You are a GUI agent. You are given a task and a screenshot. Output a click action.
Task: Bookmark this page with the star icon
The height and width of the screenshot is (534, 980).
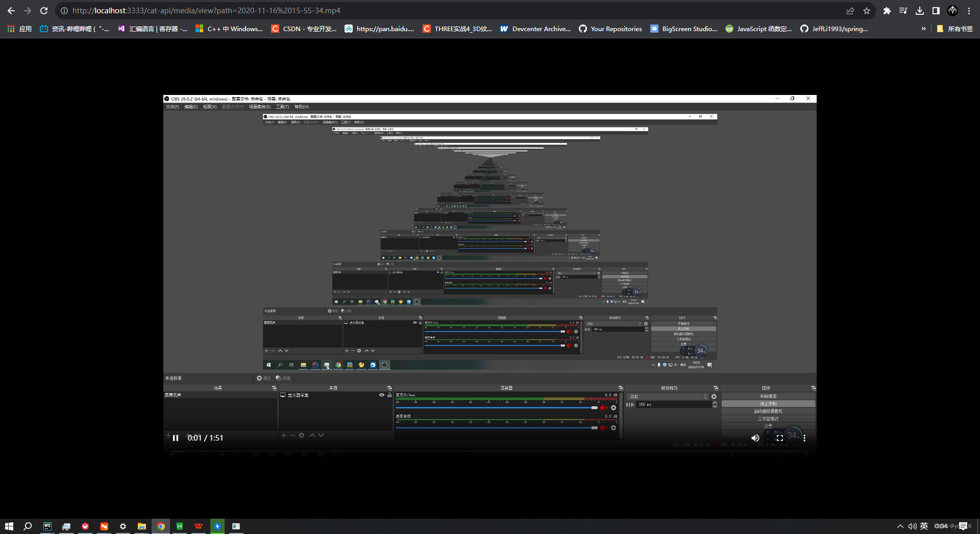[x=867, y=11]
